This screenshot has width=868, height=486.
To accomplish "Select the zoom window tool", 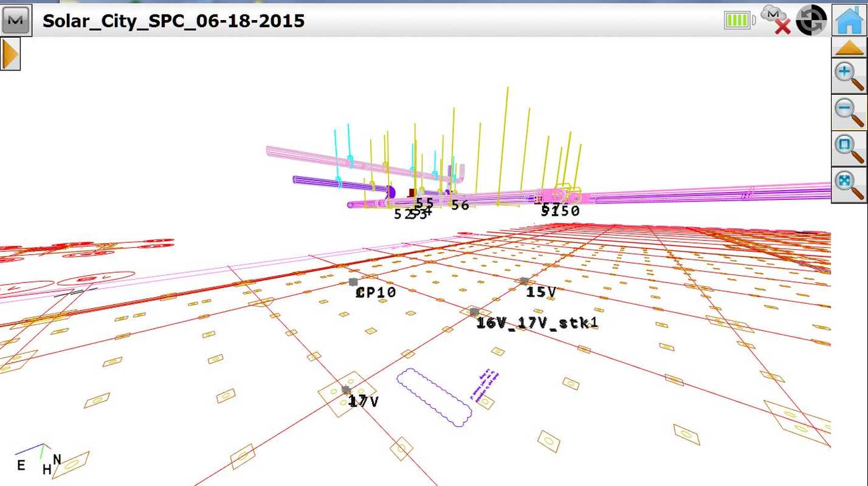I will click(x=849, y=148).
